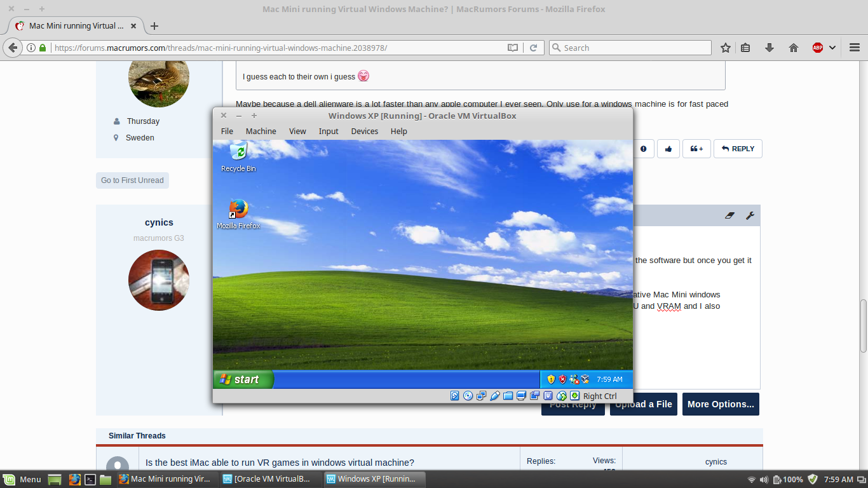Click the Firefox Search box
Image resolution: width=868 pixels, height=488 pixels.
(630, 48)
